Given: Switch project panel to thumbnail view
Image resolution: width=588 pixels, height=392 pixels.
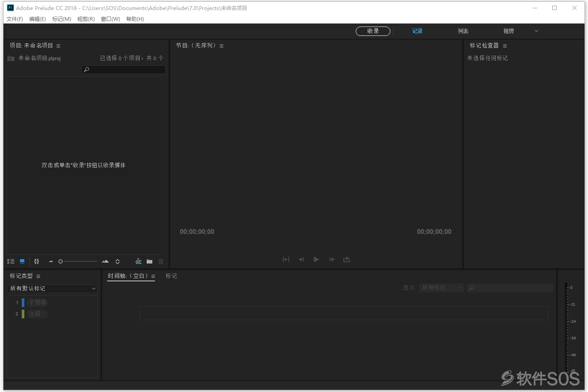Looking at the screenshot, I should coord(22,261).
